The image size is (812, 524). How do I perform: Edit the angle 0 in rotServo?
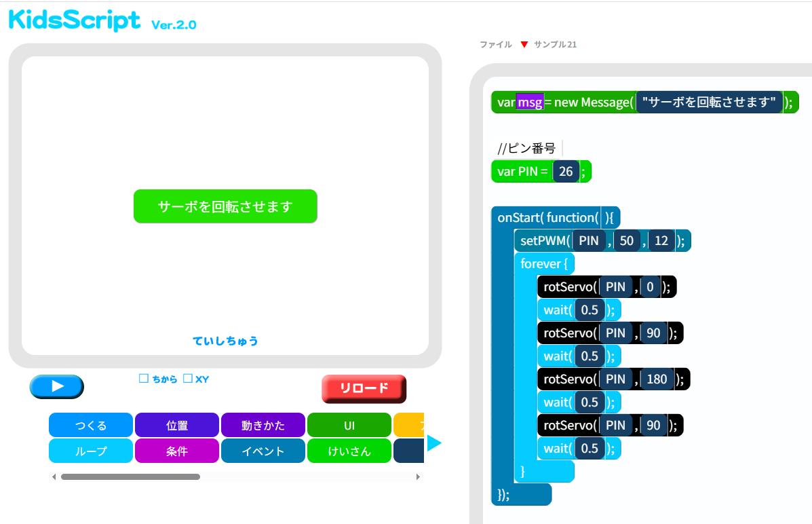click(x=650, y=286)
